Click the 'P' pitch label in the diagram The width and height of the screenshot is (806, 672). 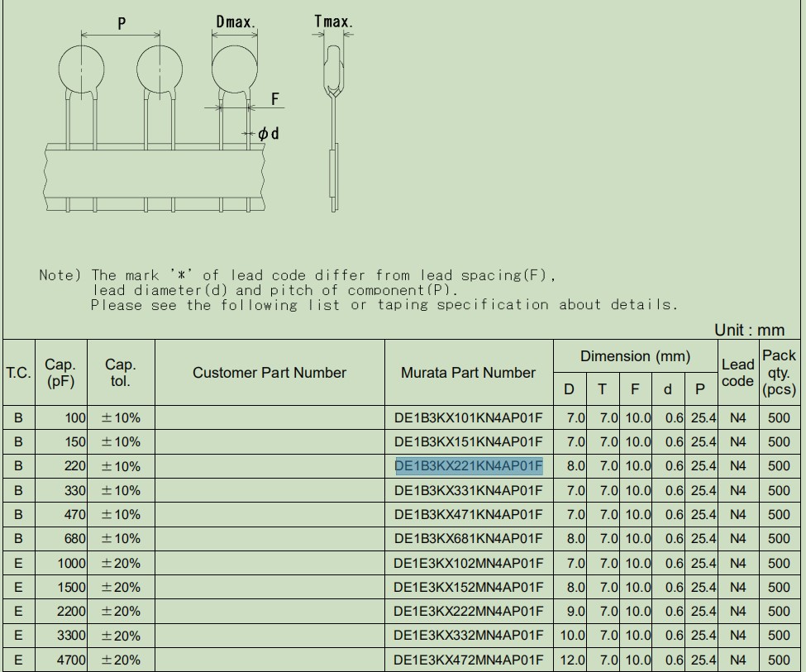(x=122, y=24)
